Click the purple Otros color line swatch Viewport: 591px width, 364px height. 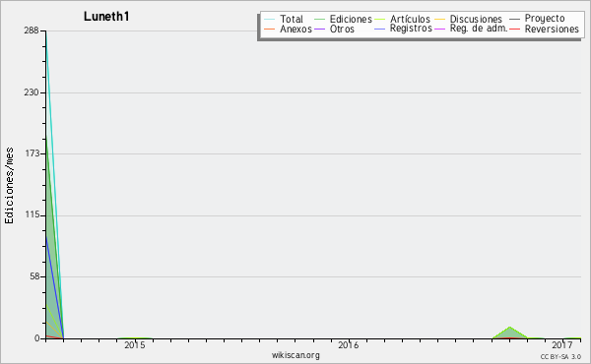319,29
